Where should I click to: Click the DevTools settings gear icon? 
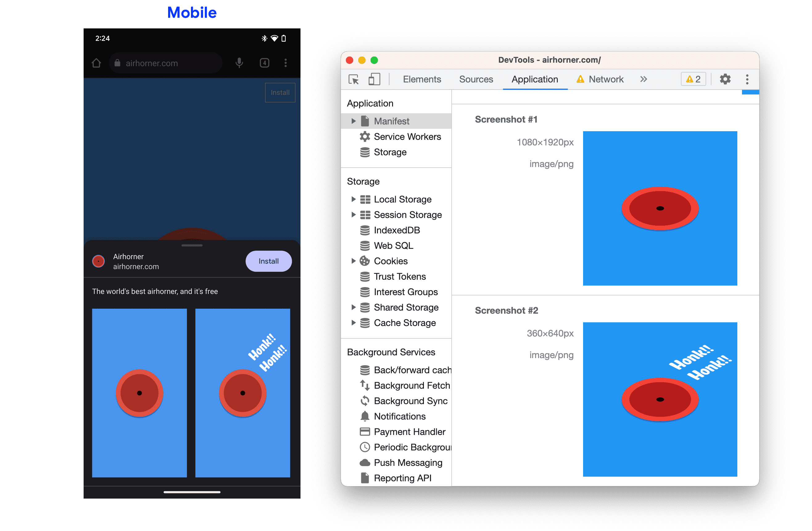pos(725,79)
